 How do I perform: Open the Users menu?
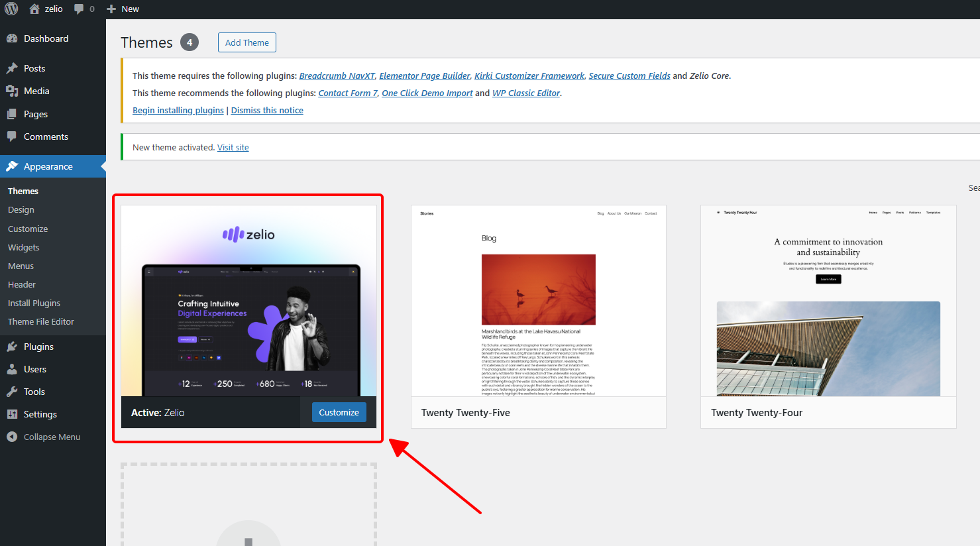(x=53, y=369)
